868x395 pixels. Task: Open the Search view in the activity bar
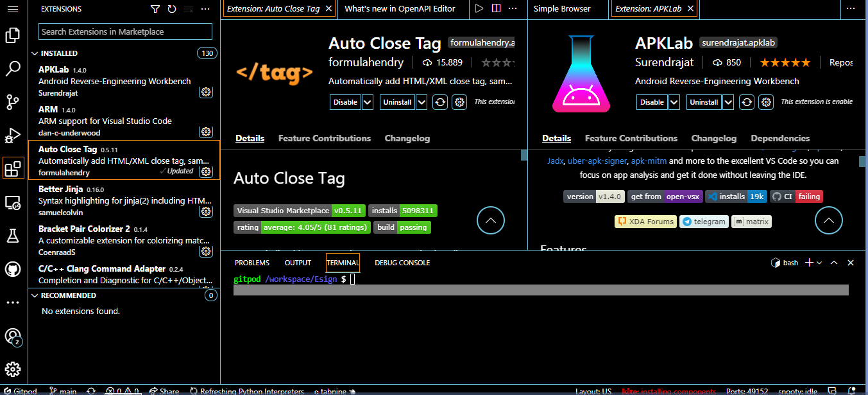13,69
